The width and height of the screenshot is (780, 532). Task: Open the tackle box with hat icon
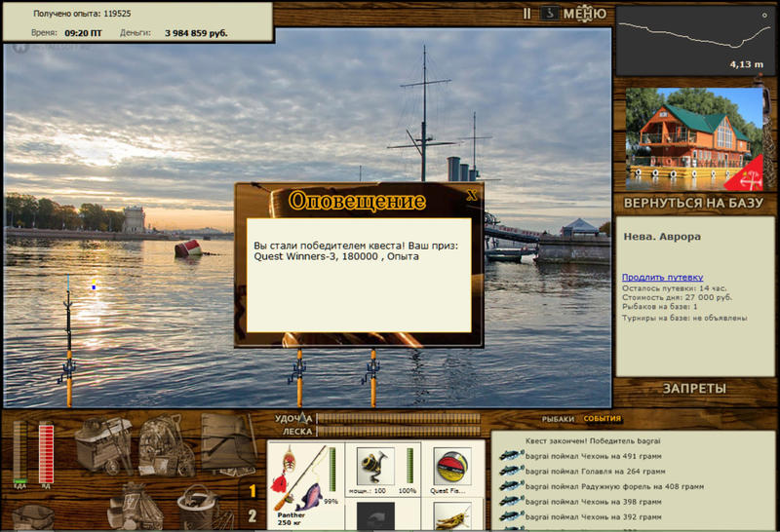coord(103,445)
